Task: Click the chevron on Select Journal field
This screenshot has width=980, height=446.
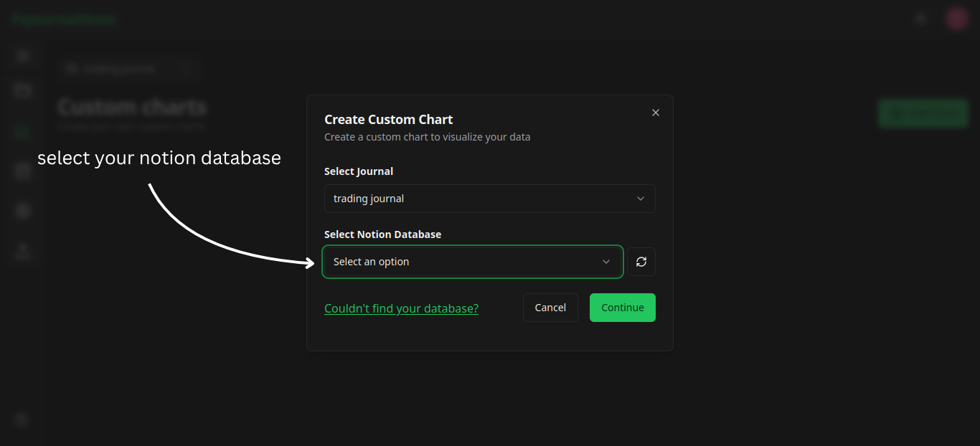Action: (x=640, y=199)
